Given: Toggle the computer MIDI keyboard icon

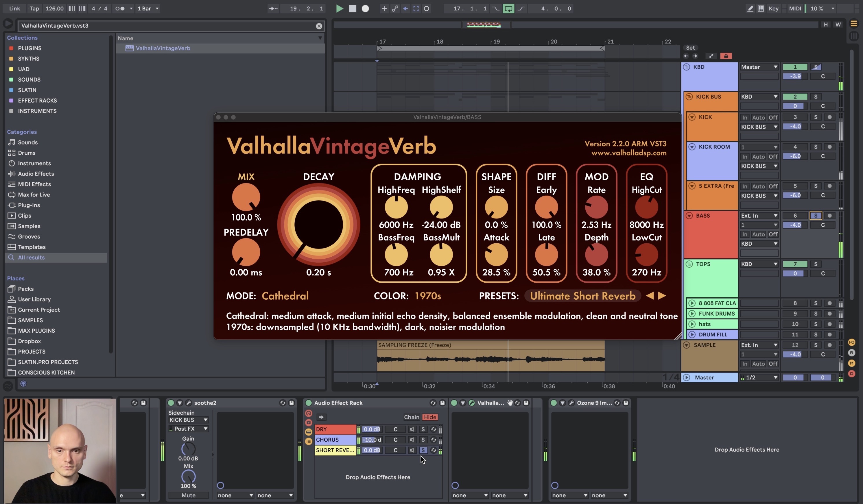Looking at the screenshot, I should point(761,9).
